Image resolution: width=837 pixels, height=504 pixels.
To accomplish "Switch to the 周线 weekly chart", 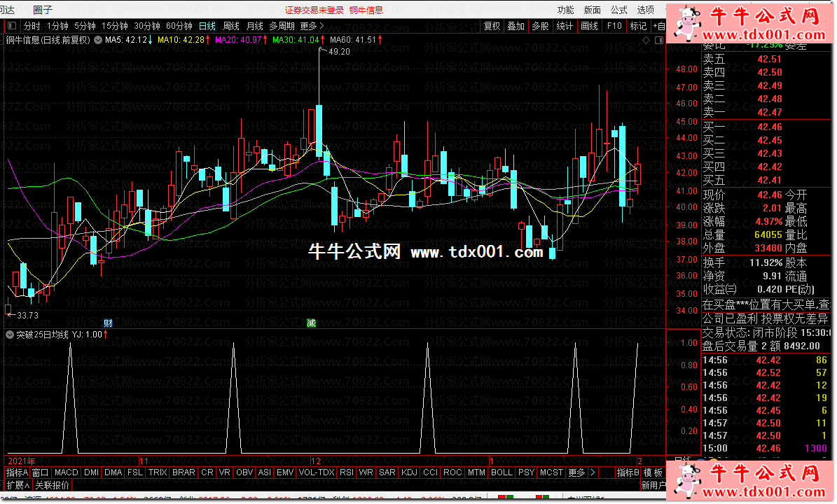I will (x=230, y=26).
